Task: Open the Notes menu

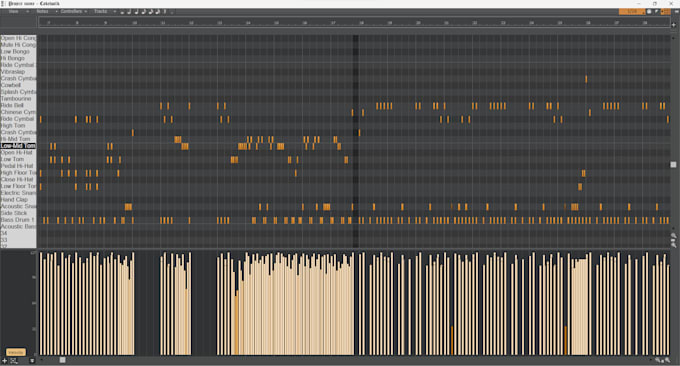Action: pyautogui.click(x=42, y=11)
